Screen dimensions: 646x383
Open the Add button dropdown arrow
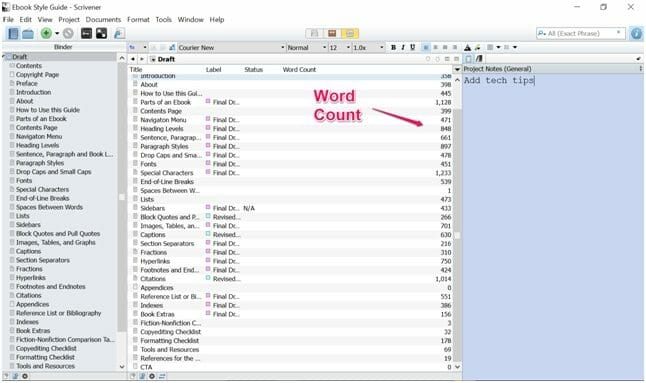coord(57,34)
